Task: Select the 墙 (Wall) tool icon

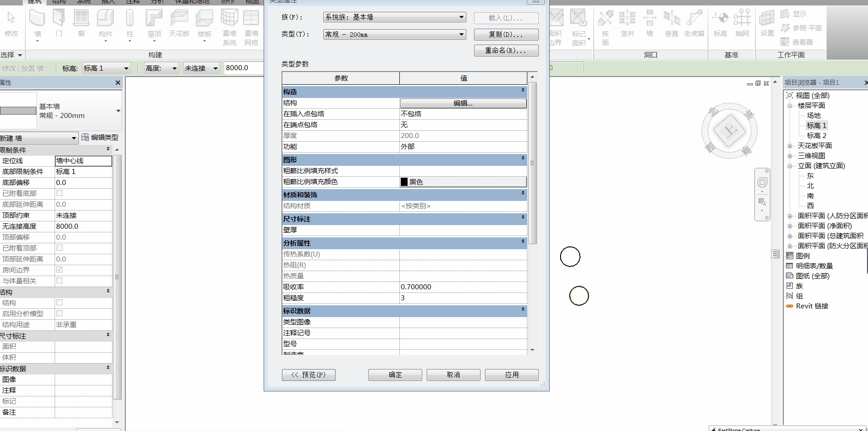Action: (x=37, y=18)
